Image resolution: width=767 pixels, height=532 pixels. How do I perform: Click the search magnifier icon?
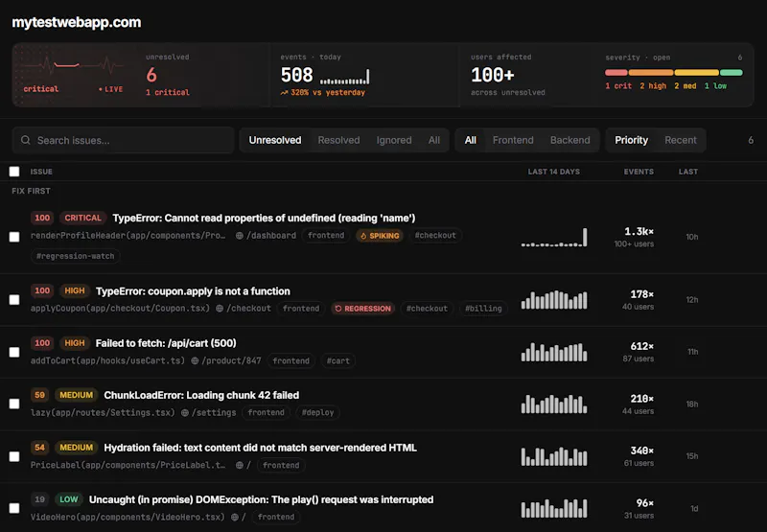coord(26,140)
